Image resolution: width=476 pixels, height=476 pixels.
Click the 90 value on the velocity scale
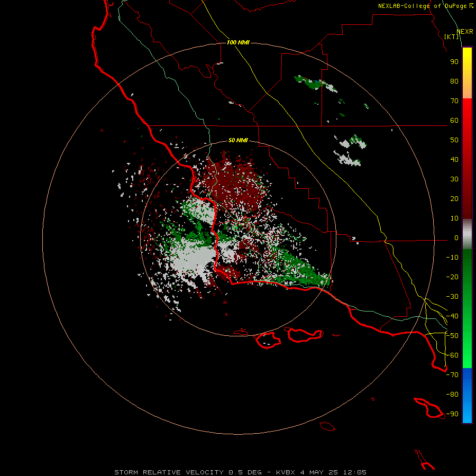(454, 62)
